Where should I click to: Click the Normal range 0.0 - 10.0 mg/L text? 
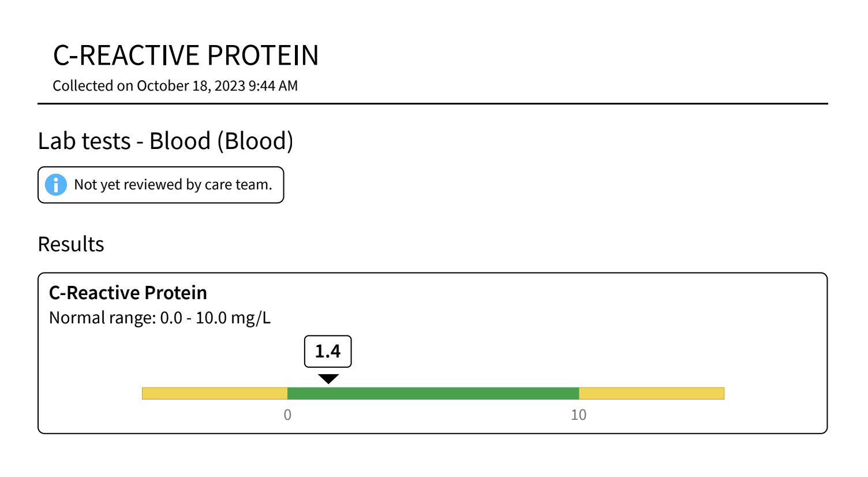160,318
